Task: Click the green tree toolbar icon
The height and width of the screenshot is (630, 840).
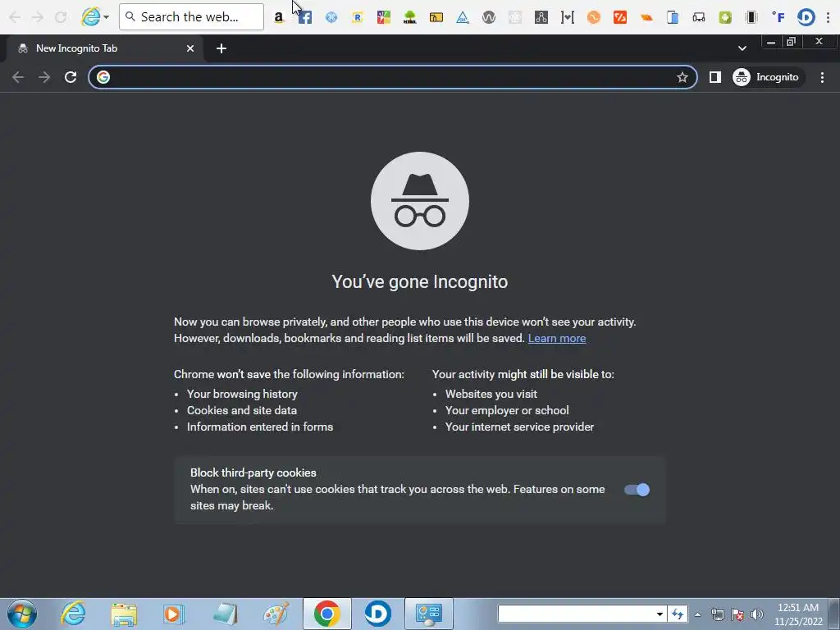Action: 410,17
